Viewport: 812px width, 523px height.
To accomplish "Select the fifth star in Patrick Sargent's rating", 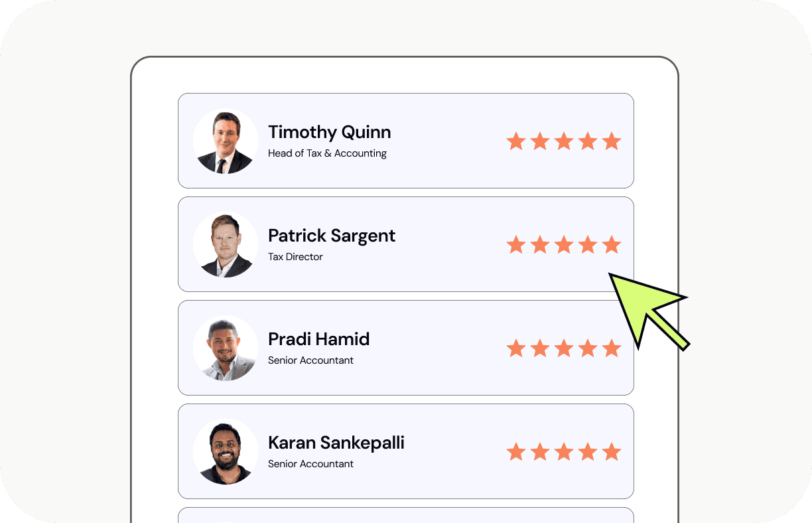I will (612, 245).
